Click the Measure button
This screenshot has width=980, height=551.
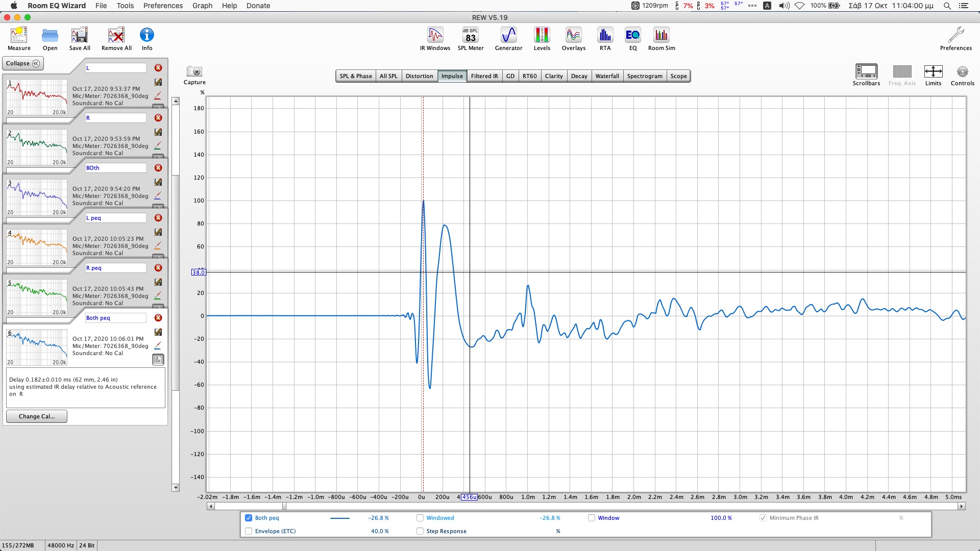coord(19,39)
